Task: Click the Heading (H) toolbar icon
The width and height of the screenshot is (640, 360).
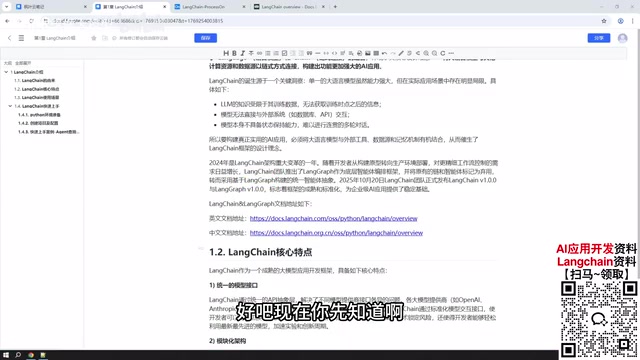Action: pos(226,53)
